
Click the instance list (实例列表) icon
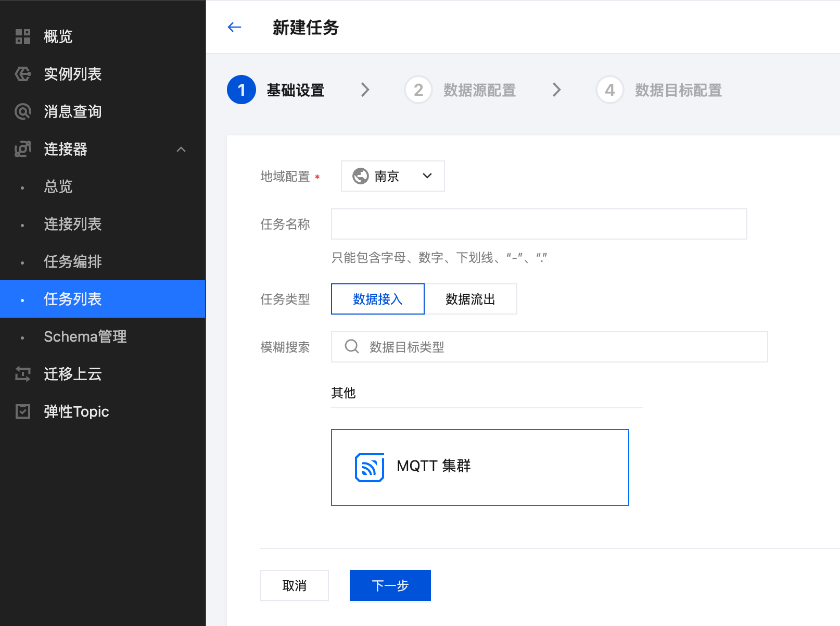[x=23, y=74]
